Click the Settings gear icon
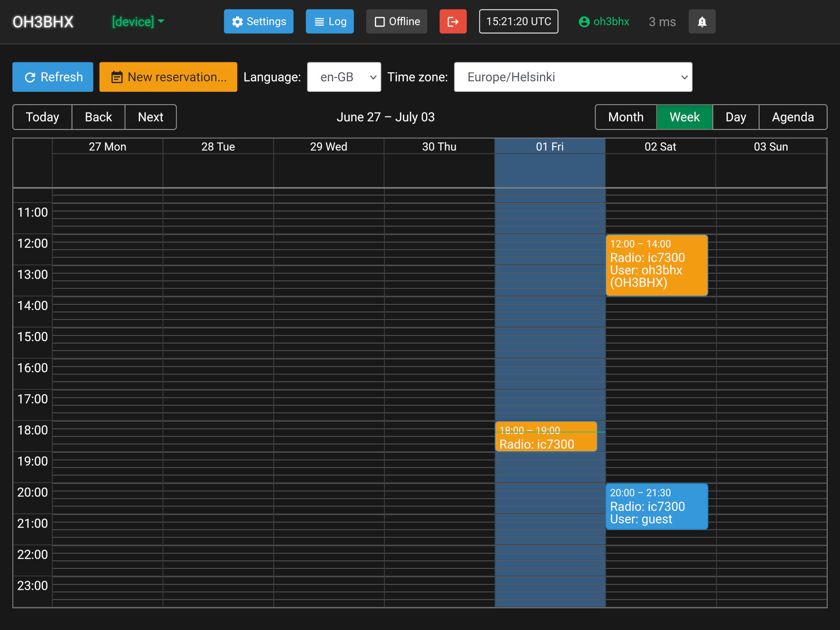Viewport: 840px width, 630px height. (237, 21)
